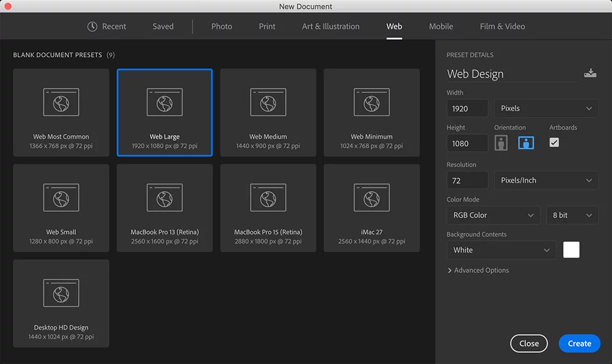Click the Close button
612x364 pixels.
coord(529,343)
